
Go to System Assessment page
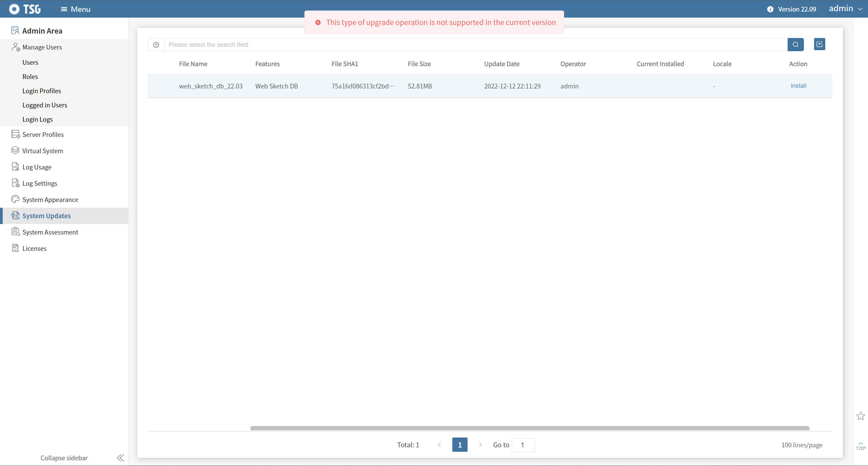[50, 232]
